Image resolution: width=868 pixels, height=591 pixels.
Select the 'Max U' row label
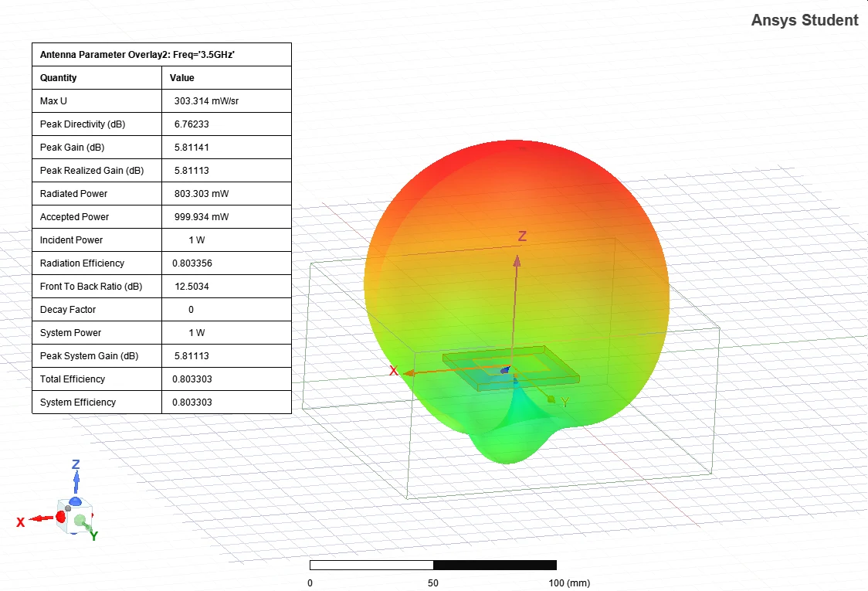tap(53, 100)
